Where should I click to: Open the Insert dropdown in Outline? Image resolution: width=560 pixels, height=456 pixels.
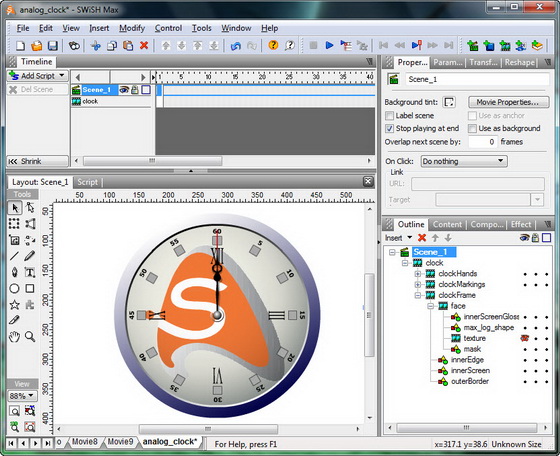(399, 238)
